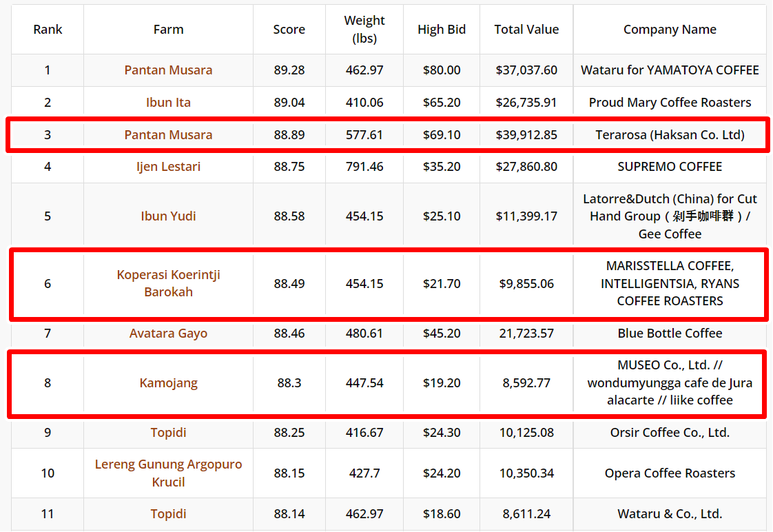
Task: Select total value $26,735.91
Action: pyautogui.click(x=526, y=103)
